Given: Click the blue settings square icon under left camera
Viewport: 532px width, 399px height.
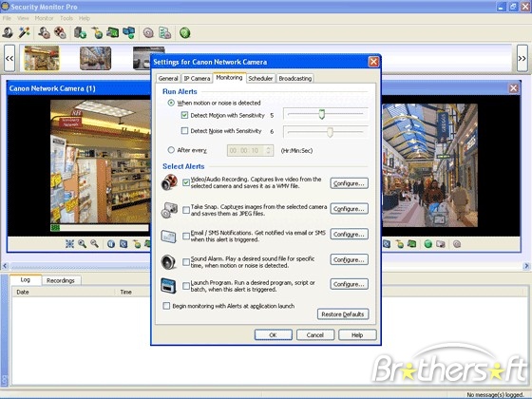Looking at the screenshot, I should tap(123, 244).
